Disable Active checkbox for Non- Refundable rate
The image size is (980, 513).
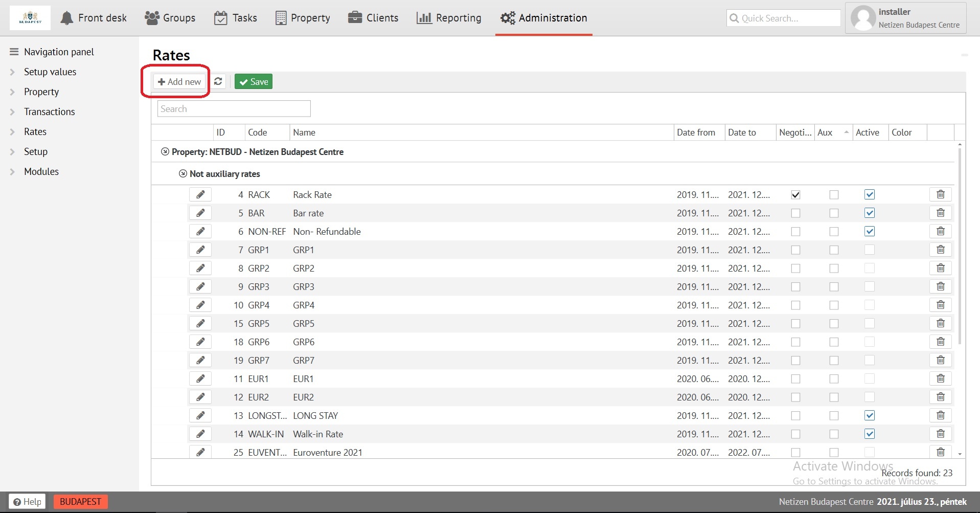tap(869, 231)
